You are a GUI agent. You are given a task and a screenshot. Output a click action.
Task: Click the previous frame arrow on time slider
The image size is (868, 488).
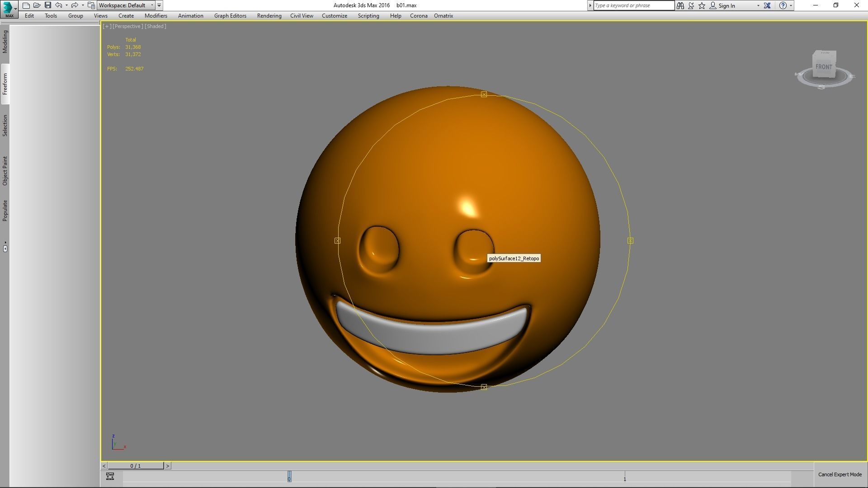coord(104,466)
